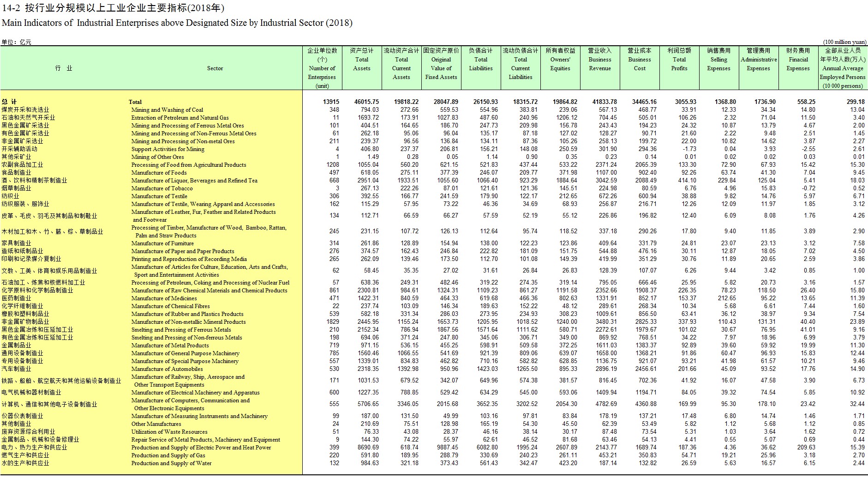Click 'Utilization of Waste Resources' label
This screenshot has height=485, width=868.
point(169,432)
